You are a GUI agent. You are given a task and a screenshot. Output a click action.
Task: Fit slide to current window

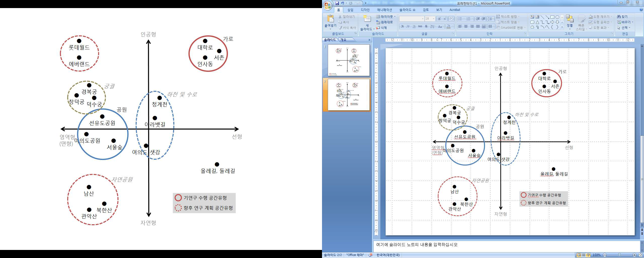(640, 255)
